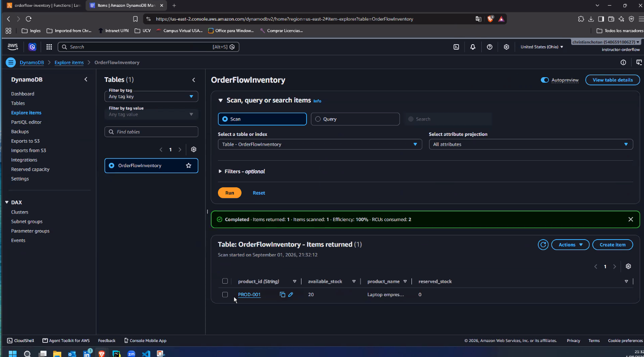Open CloudShell from the top navigation bar
This screenshot has height=357, width=644.
tap(456, 47)
